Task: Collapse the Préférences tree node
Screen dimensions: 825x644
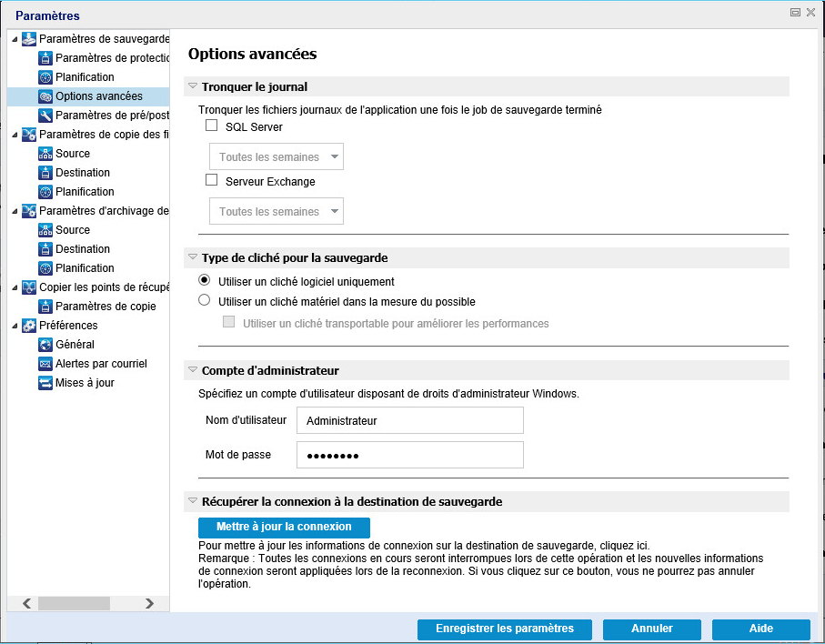Action: click(x=15, y=327)
